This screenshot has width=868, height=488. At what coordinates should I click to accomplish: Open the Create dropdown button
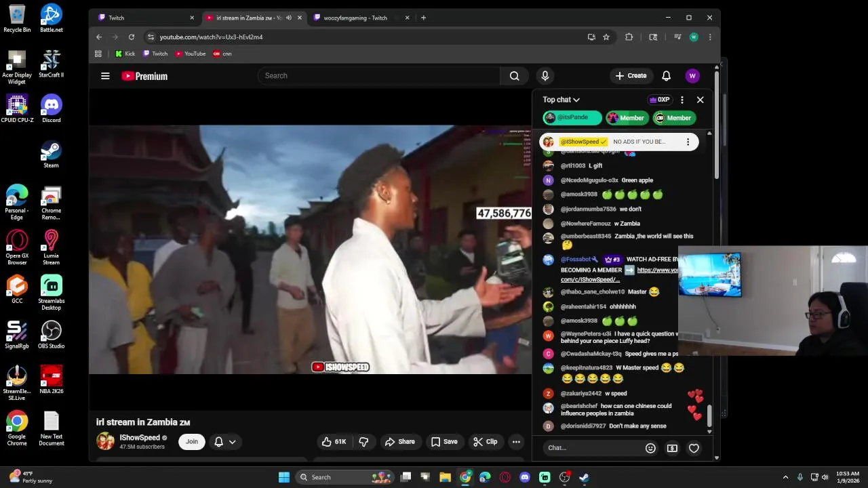pyautogui.click(x=631, y=76)
